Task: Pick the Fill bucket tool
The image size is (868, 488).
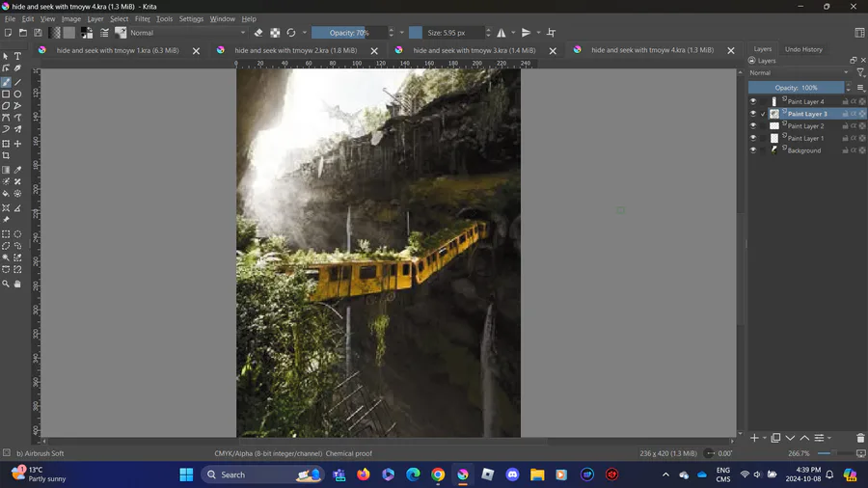Action: (x=6, y=194)
